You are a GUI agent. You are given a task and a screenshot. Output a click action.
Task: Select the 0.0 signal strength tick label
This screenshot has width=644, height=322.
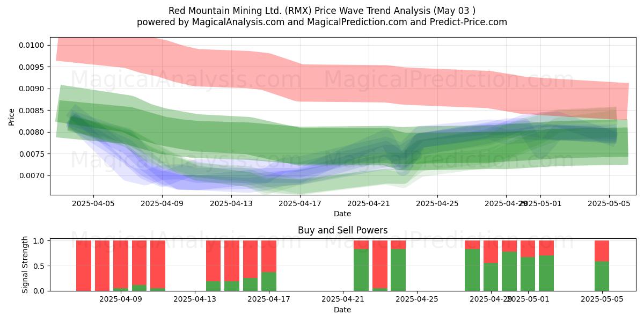point(40,291)
